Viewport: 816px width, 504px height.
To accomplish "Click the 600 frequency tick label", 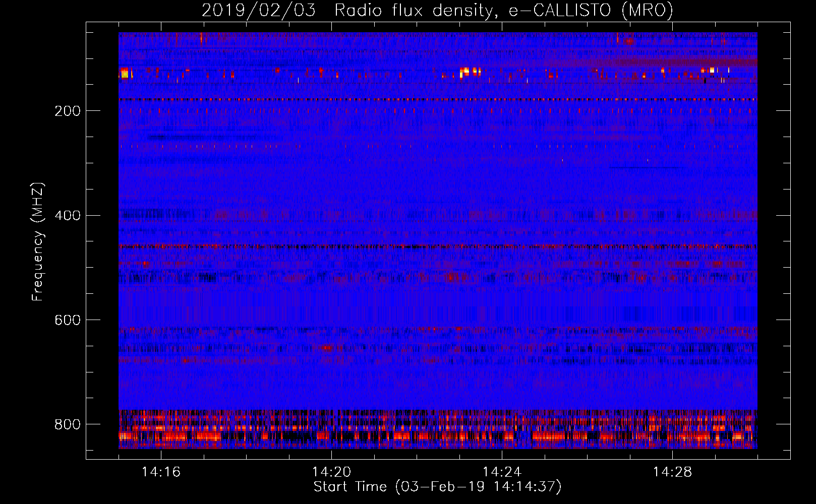I will click(68, 321).
